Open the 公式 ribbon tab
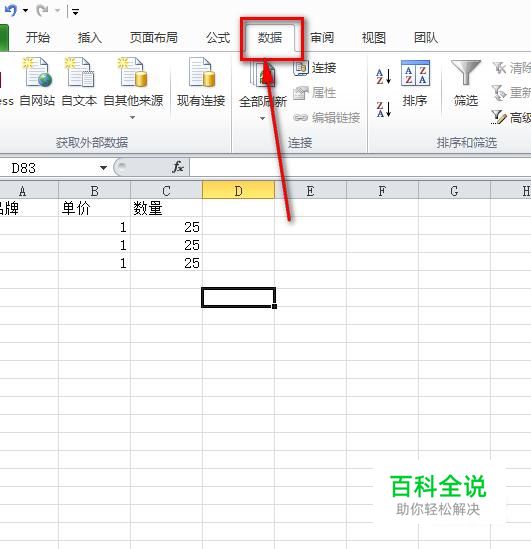This screenshot has width=531, height=549. [x=218, y=38]
